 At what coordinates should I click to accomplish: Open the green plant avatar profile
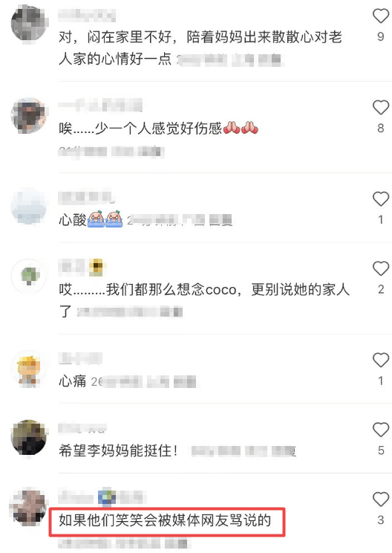pos(29,276)
